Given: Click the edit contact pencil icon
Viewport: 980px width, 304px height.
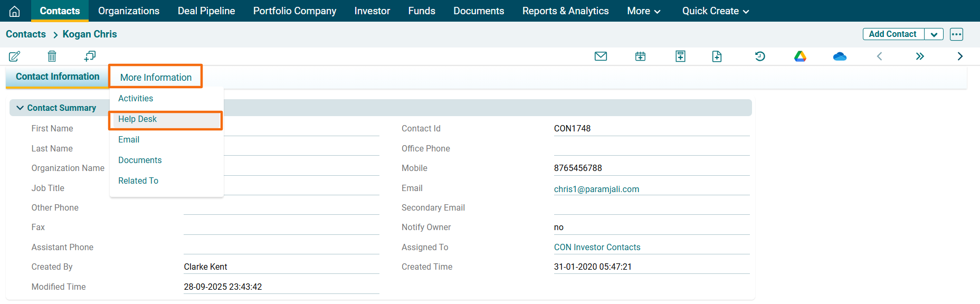Looking at the screenshot, I should [x=15, y=56].
